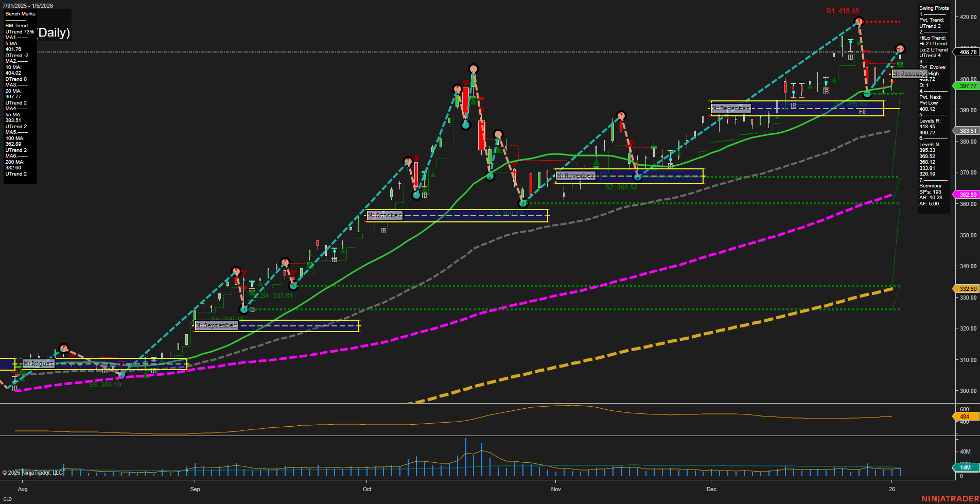Screen dimensions: 980x504
Task: Select the red down-triangle sell marker above the October top
Action: coord(466,83)
